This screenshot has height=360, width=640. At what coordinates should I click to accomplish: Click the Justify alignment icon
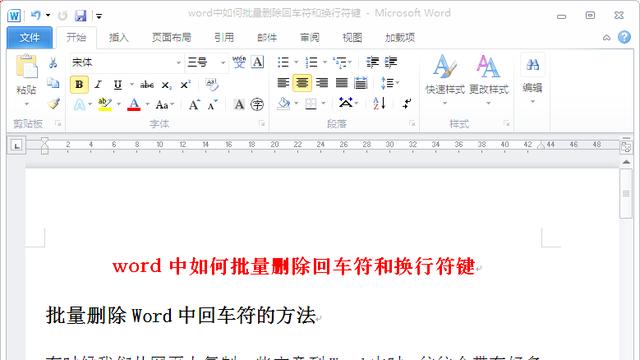[x=342, y=83]
